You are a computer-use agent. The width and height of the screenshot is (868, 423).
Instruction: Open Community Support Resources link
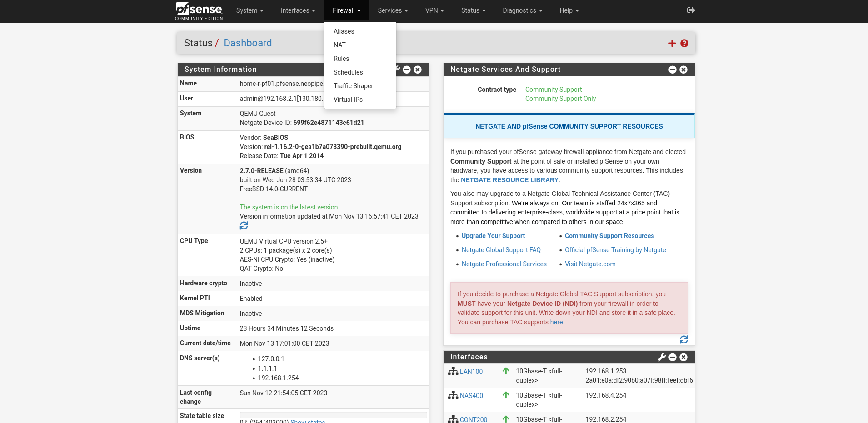point(609,236)
